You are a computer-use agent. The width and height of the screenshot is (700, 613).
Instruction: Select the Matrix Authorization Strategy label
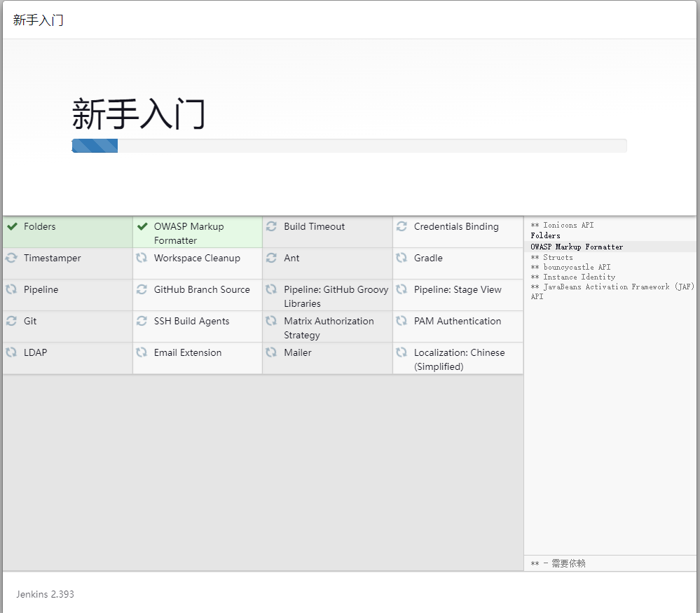pyautogui.click(x=329, y=328)
